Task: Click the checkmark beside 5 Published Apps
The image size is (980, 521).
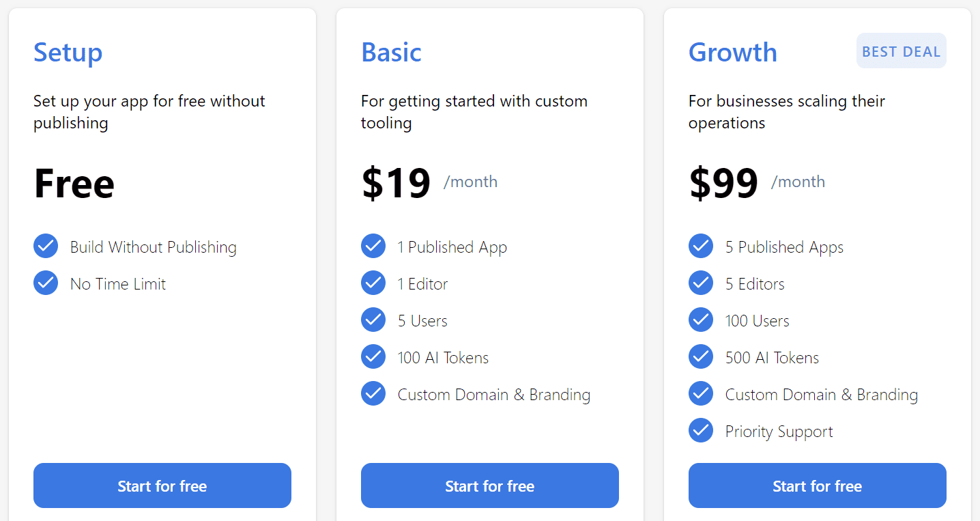Action: pyautogui.click(x=701, y=246)
